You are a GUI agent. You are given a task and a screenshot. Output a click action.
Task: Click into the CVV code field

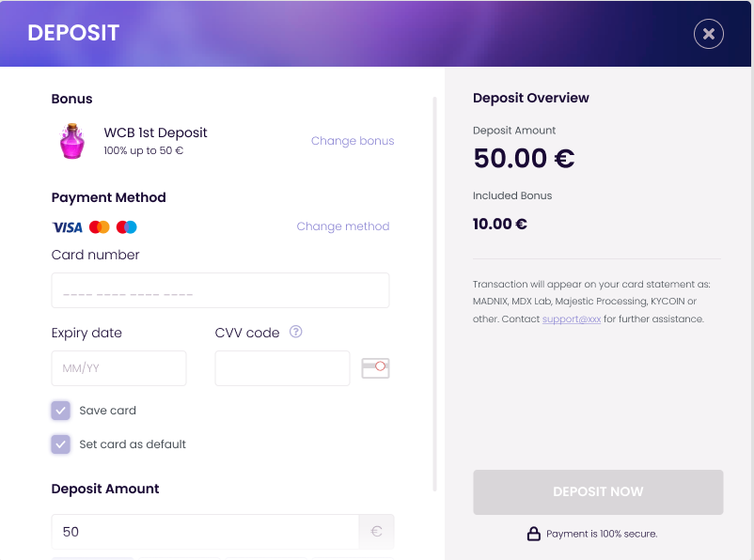[x=282, y=368]
